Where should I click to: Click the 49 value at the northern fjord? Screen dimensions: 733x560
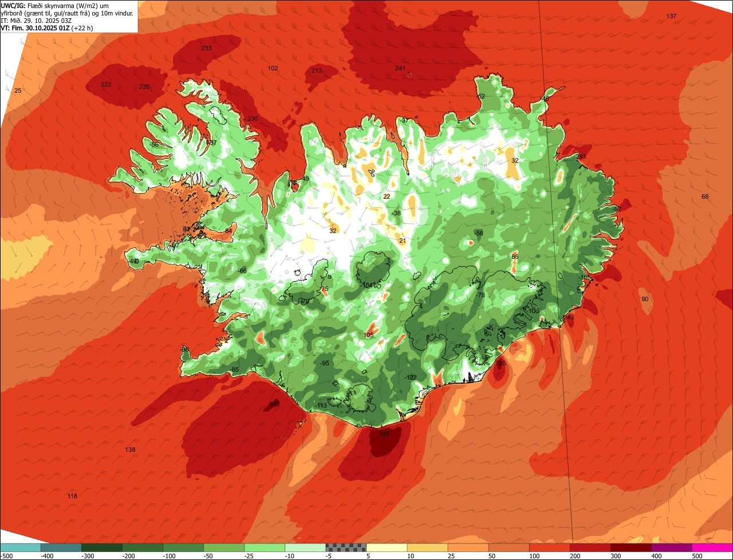(306, 179)
